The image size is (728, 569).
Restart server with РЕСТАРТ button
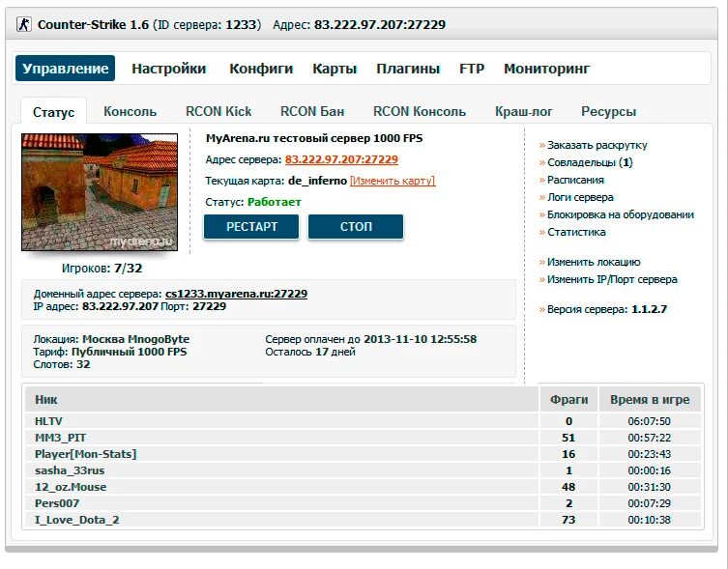click(251, 226)
